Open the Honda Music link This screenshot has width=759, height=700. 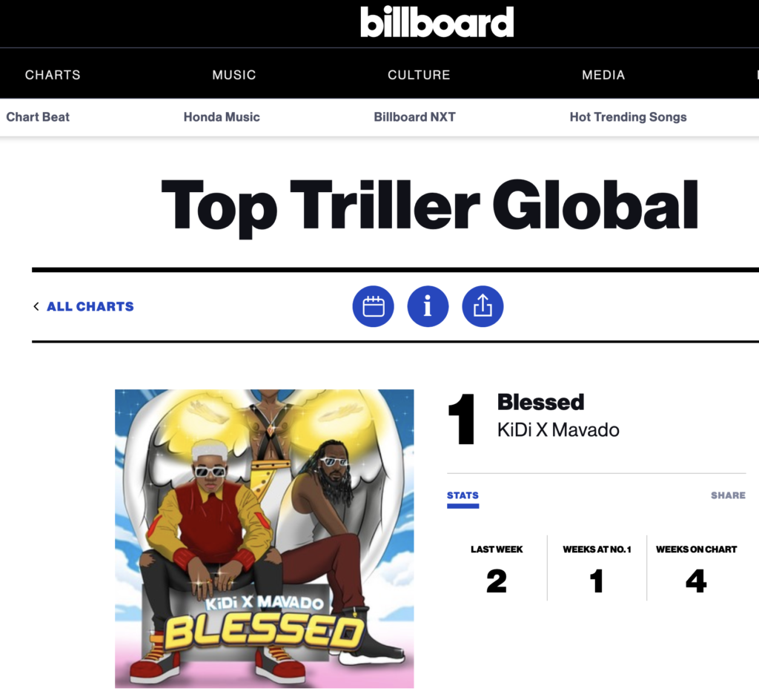click(222, 117)
